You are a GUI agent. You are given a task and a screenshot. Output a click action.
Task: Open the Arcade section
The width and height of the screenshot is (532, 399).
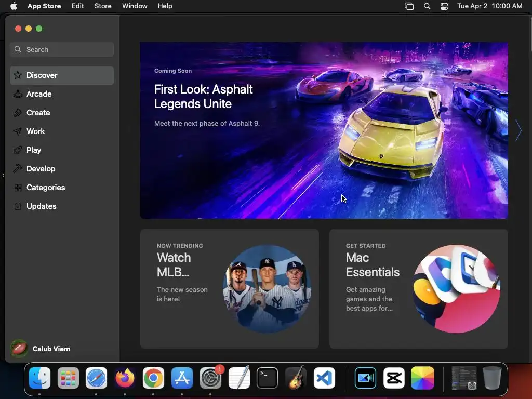62,94
